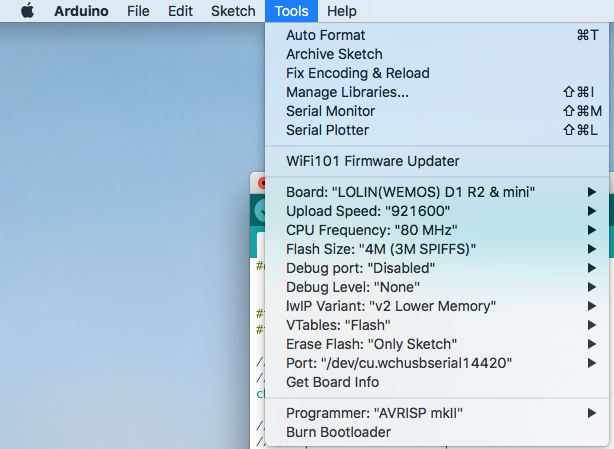This screenshot has width=614, height=449.
Task: Expand the Upload Speed submenu
Action: (368, 211)
